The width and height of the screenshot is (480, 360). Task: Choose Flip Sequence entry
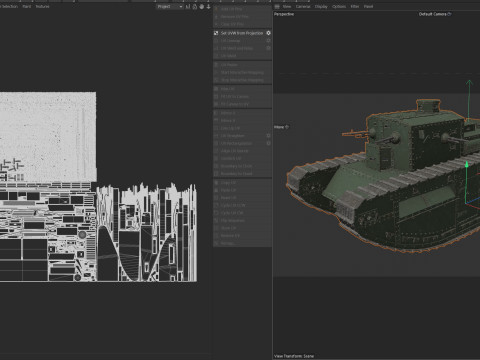[x=242, y=221]
